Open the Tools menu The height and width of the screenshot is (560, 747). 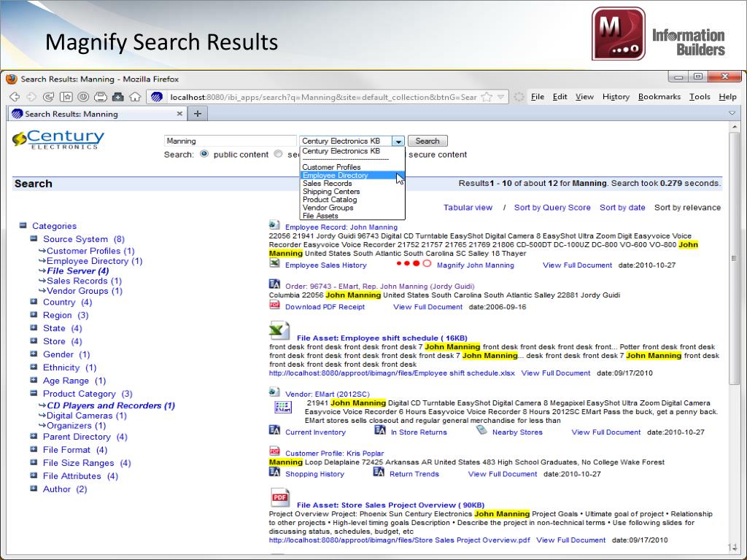coord(700,97)
